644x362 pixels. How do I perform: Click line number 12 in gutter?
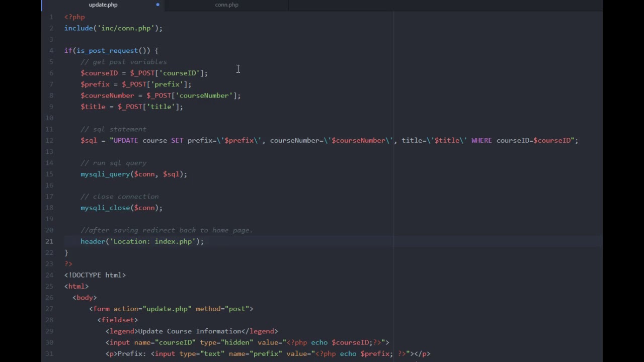pos(49,140)
